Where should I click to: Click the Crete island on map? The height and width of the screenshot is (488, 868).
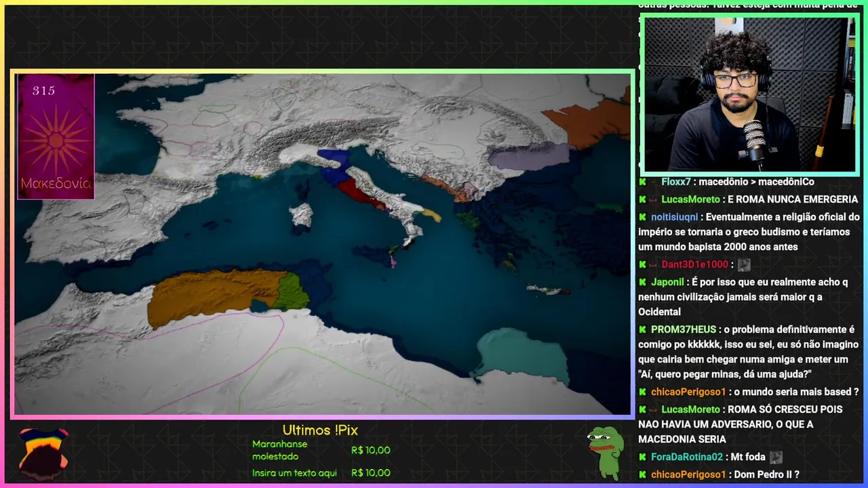click(x=548, y=290)
